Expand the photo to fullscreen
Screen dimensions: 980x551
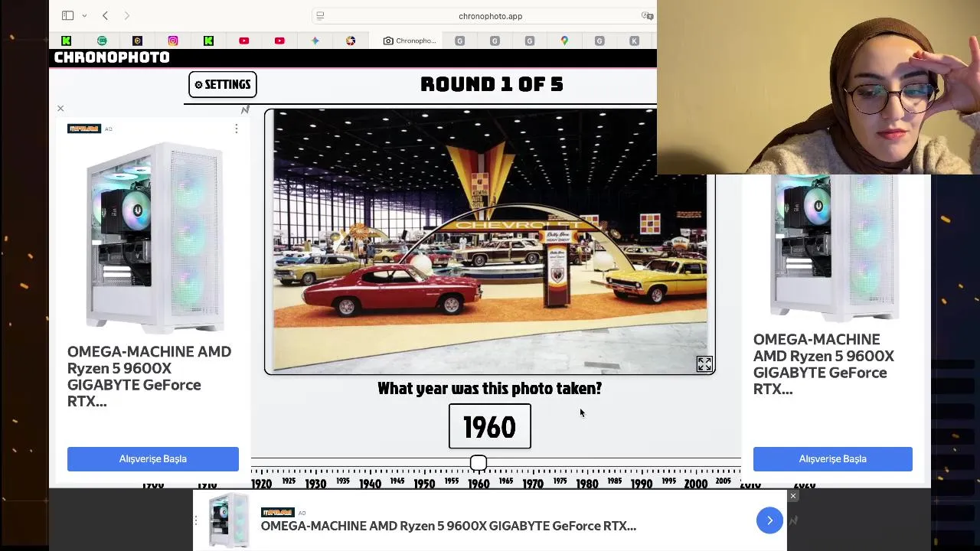click(x=704, y=364)
